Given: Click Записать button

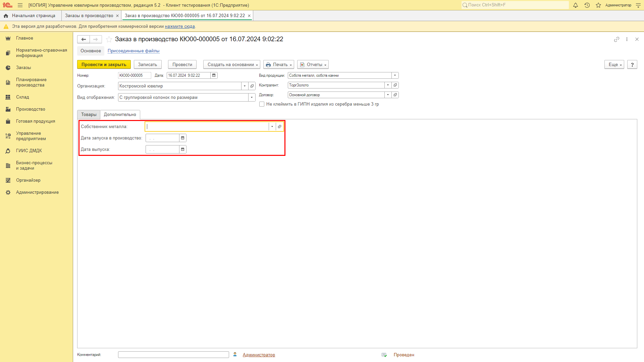Looking at the screenshot, I should (148, 65).
